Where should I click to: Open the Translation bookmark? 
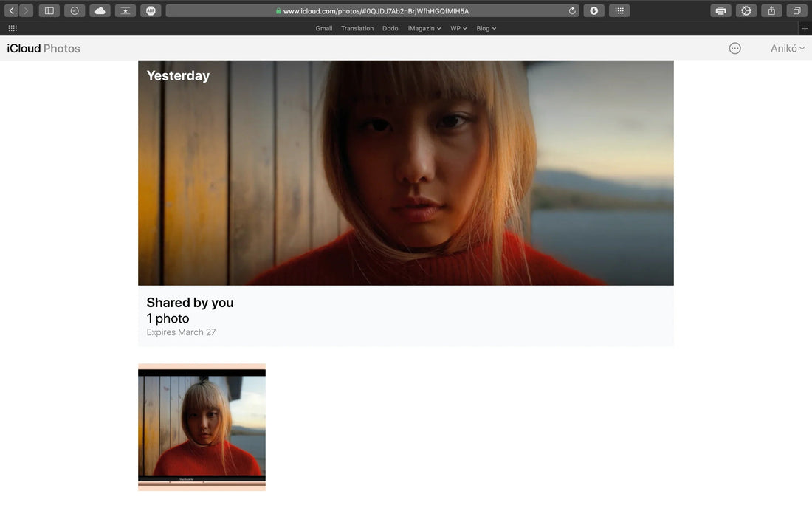357,28
